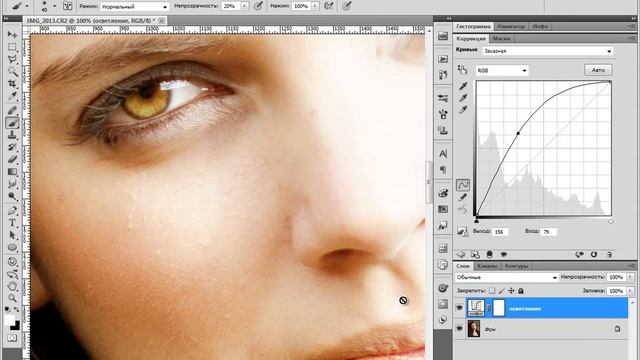Open the brush blending mode dropdown

[x=134, y=7]
